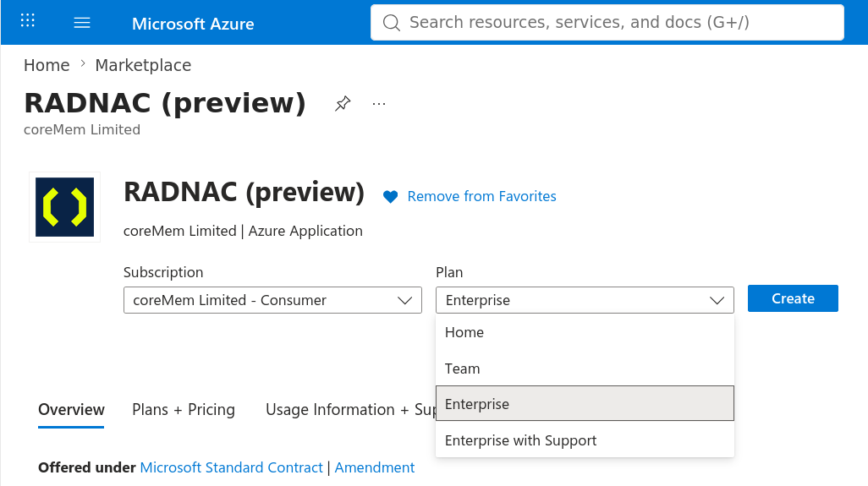Open the Subscription dropdown

(272, 300)
